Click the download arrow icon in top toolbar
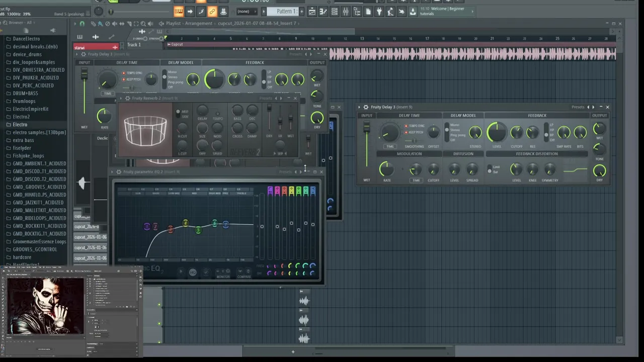Screen dimensions: 644x362 [x=413, y=12]
